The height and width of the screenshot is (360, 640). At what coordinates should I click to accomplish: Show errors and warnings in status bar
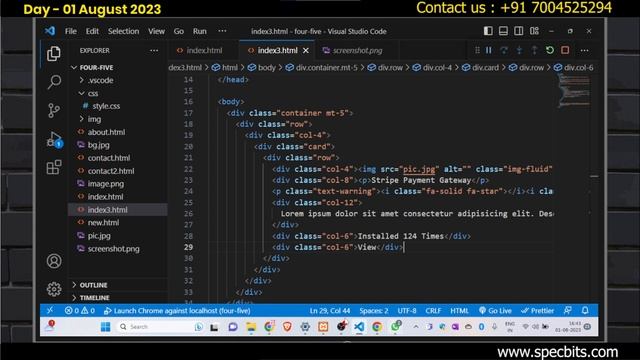(x=80, y=311)
